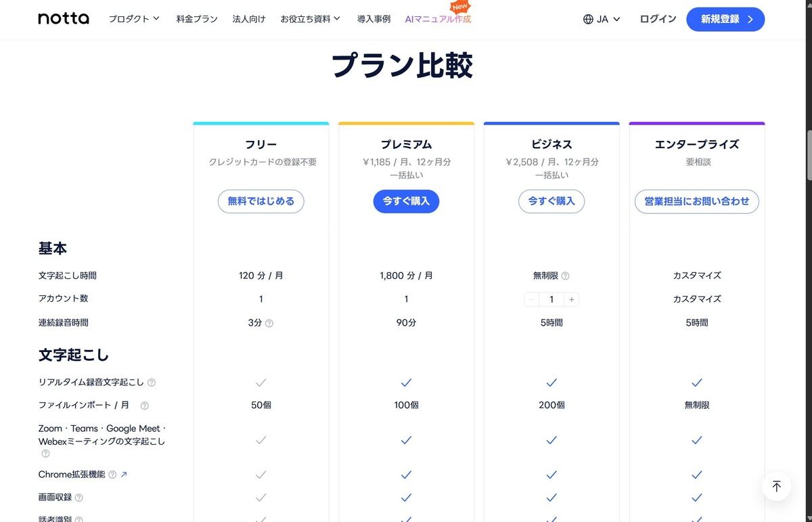This screenshot has height=522, width=812.
Task: Click the 新規登録 button
Action: pos(725,19)
